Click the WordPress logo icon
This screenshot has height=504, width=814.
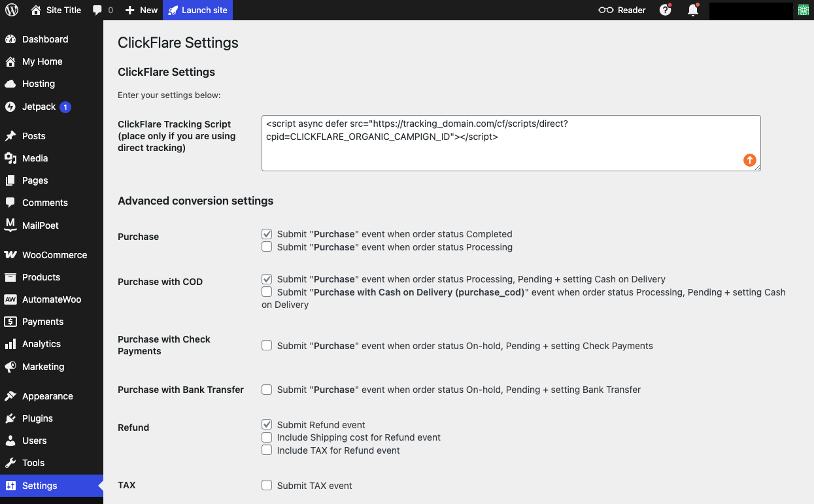12,10
